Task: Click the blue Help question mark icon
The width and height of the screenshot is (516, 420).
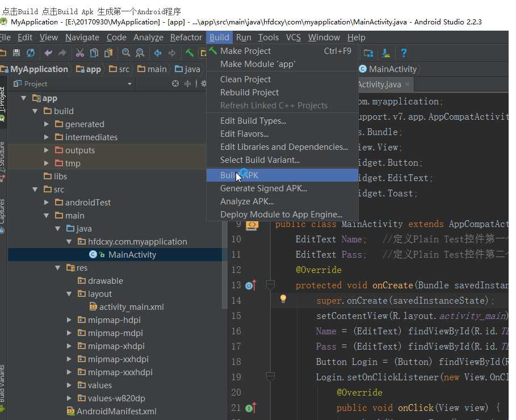Action: (404, 53)
